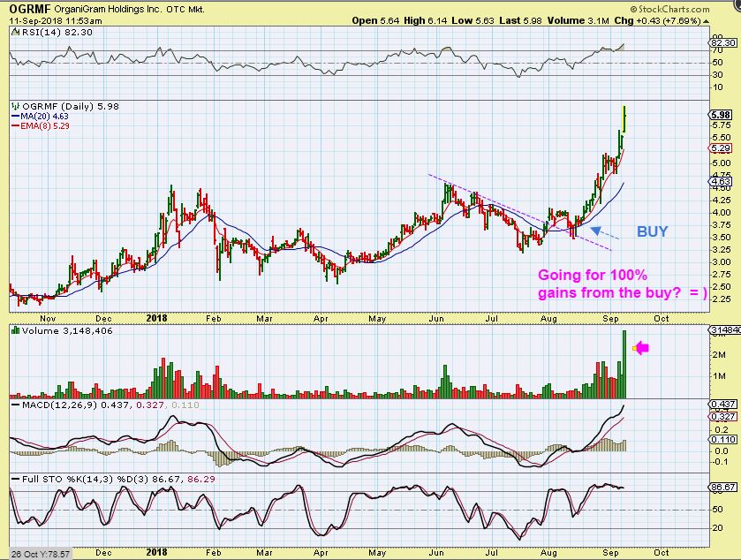The width and height of the screenshot is (741, 560).
Task: Click the 86.67 stochastic tag on right axis
Action: pyautogui.click(x=723, y=487)
